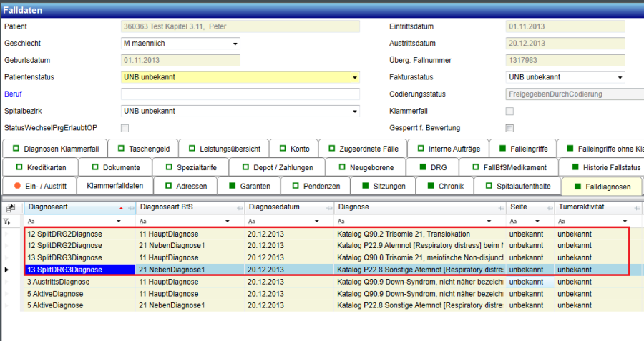644x341 pixels.
Task: Click the pin icon in Diagnoseart column header
Action: 131,207
